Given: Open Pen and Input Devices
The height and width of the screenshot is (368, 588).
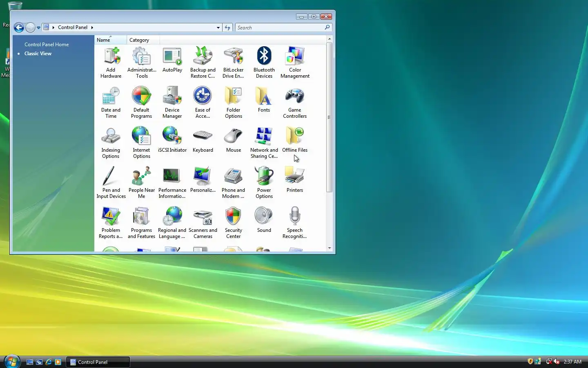Looking at the screenshot, I should [111, 182].
